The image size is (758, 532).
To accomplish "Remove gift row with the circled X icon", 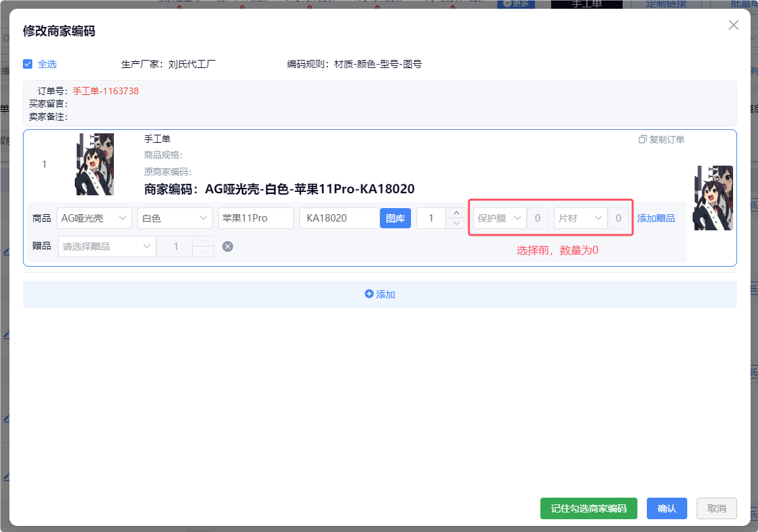I will 228,246.
